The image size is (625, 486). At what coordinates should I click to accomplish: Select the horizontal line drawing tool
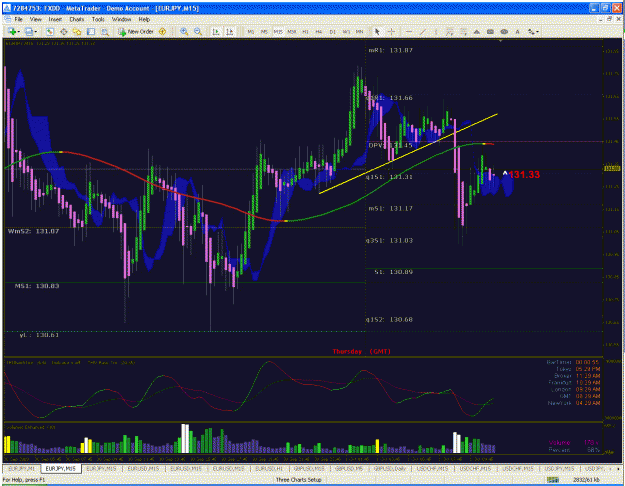[409, 31]
